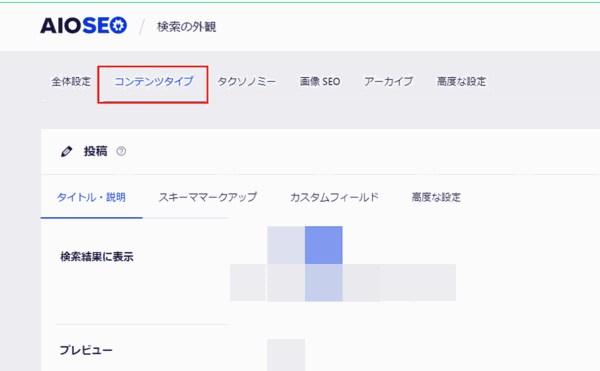Switch to the スキーママークアップ sub-tab
Image resolution: width=600 pixels, height=371 pixels.
pos(208,197)
